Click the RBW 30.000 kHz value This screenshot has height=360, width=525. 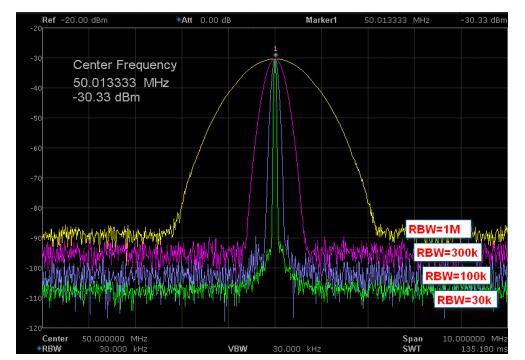pos(123,349)
